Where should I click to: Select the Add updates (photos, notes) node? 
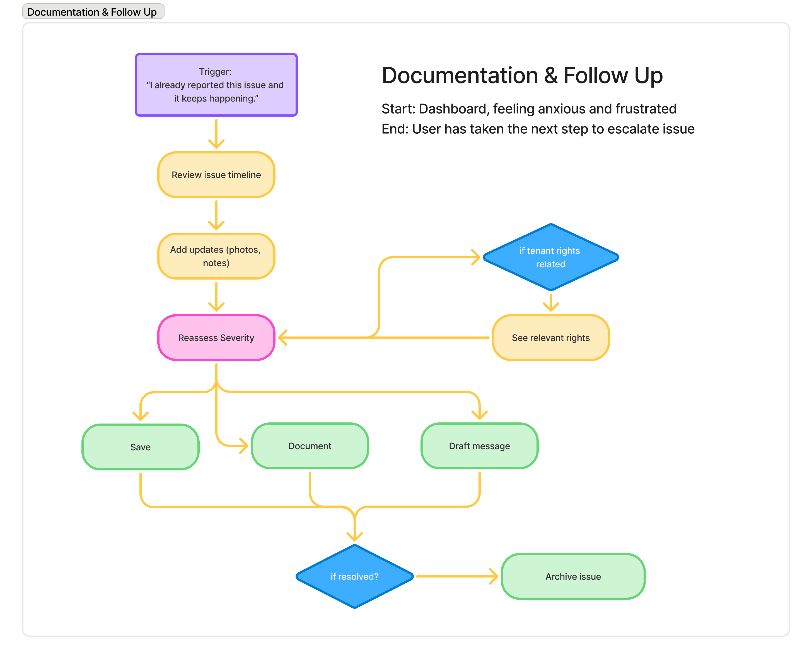tap(216, 256)
